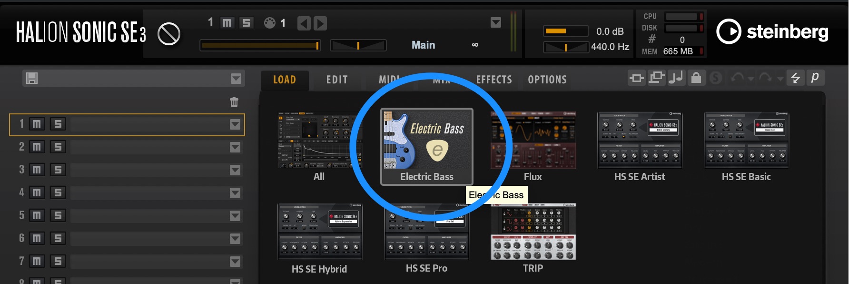Mute slot 6
The image size is (868, 284).
click(x=37, y=239)
